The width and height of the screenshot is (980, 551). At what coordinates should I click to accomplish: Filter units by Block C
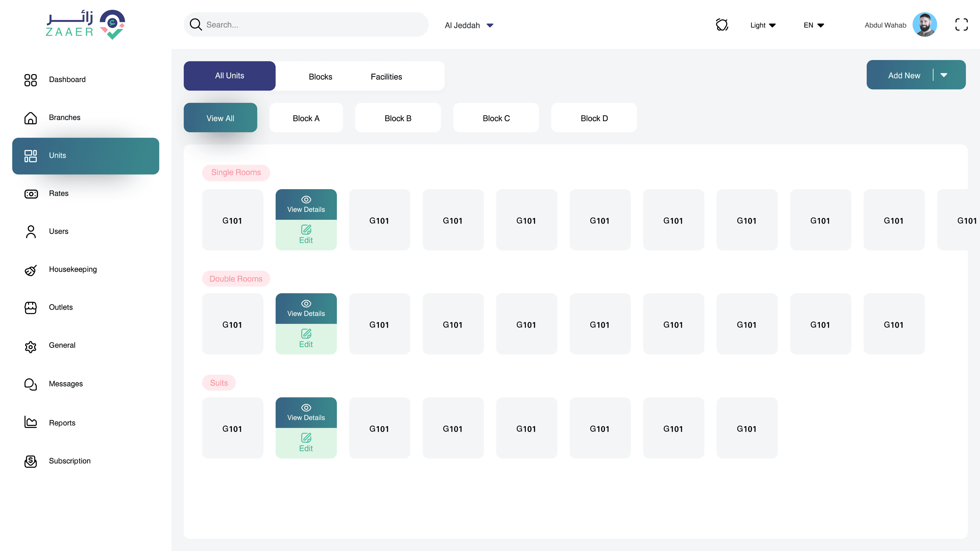coord(496,118)
